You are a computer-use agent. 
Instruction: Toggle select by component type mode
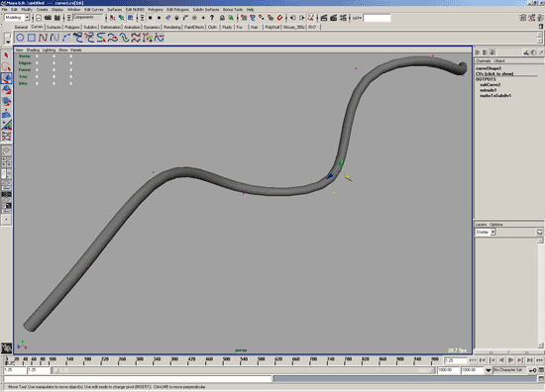click(x=131, y=18)
